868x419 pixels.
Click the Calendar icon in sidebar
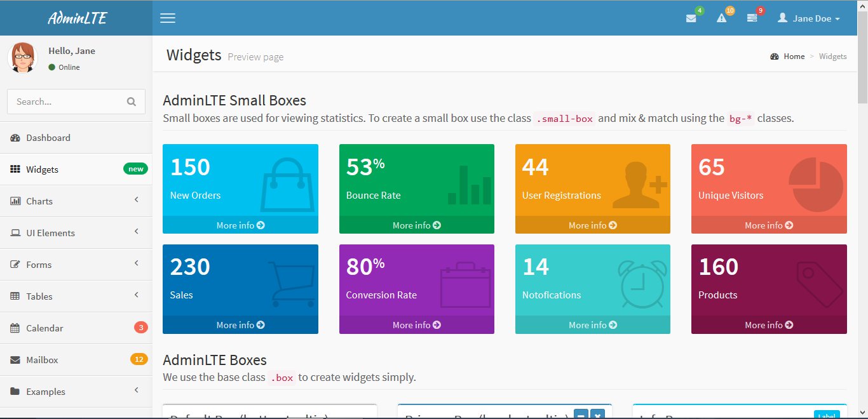pos(15,328)
